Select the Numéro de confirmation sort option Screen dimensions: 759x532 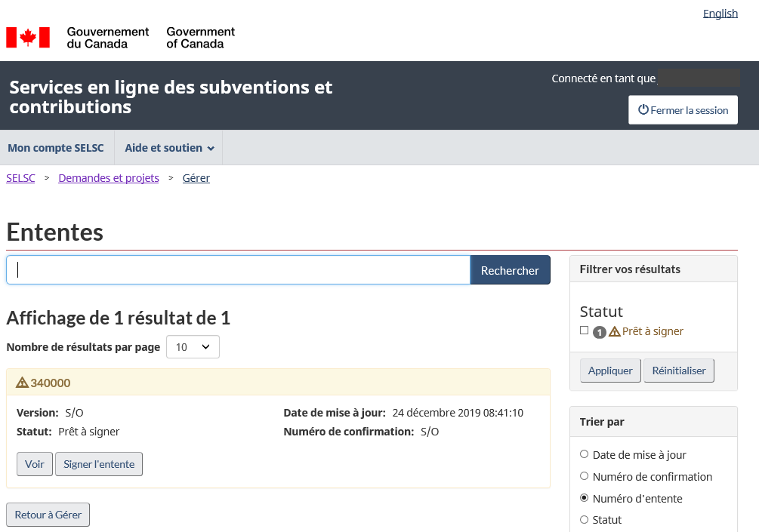point(584,476)
